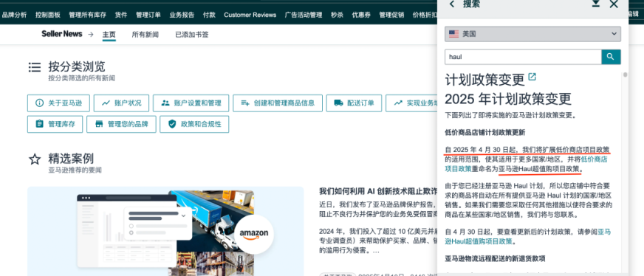Viewport: 644px width, 276px height.
Task: Open the 美国 country dropdown
Action: pos(532,34)
